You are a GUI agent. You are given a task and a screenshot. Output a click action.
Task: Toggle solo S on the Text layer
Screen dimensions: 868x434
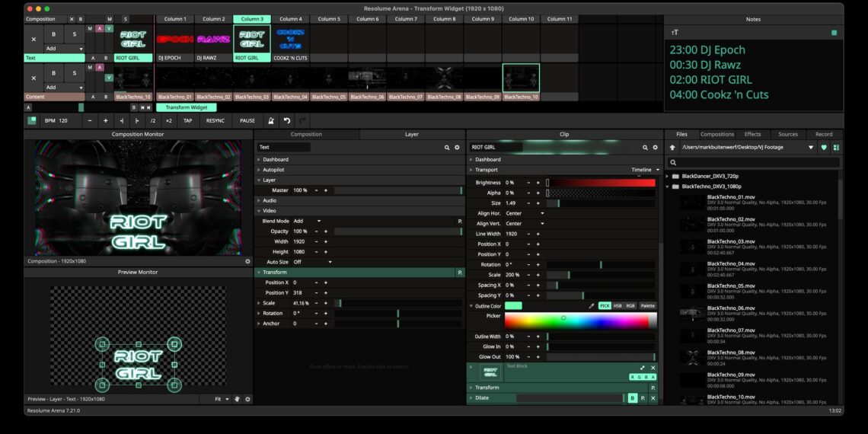coord(74,35)
